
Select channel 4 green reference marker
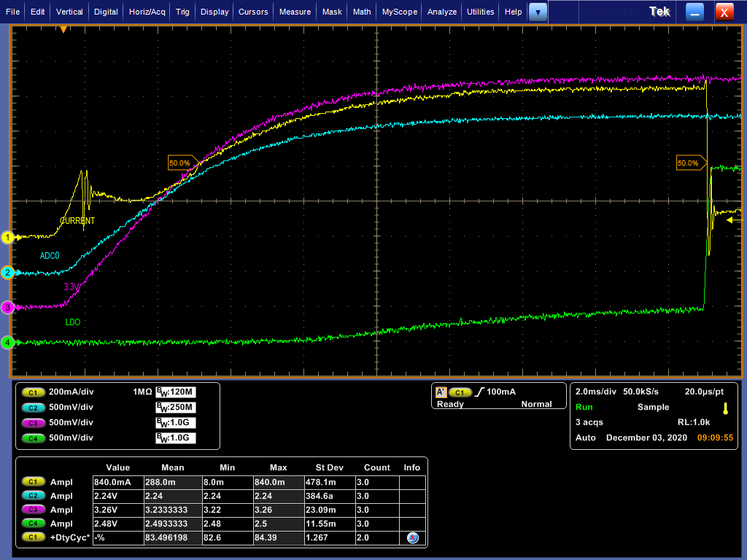[7, 343]
